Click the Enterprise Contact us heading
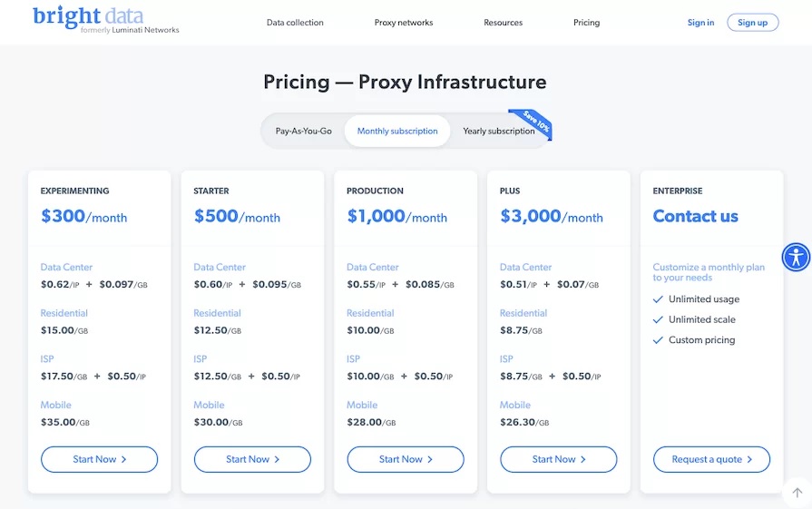 (x=696, y=216)
